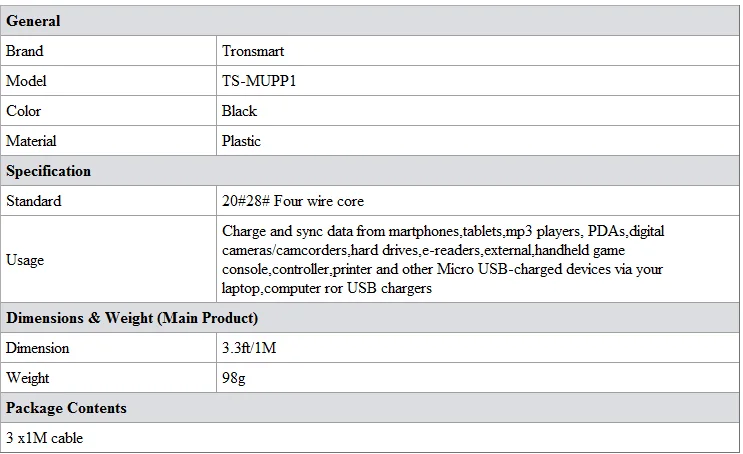Click the Tronsmart brand value
The height and width of the screenshot is (454, 743).
pos(255,51)
